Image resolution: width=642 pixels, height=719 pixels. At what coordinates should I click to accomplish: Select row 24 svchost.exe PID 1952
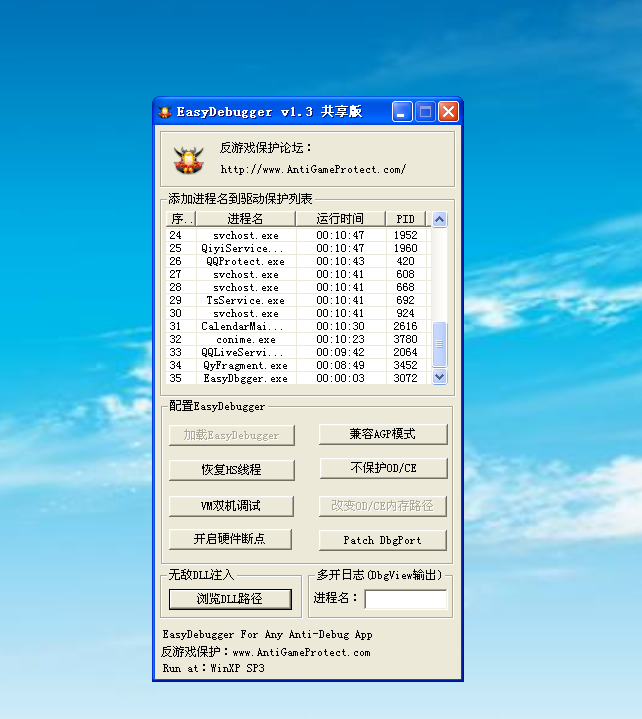point(298,235)
